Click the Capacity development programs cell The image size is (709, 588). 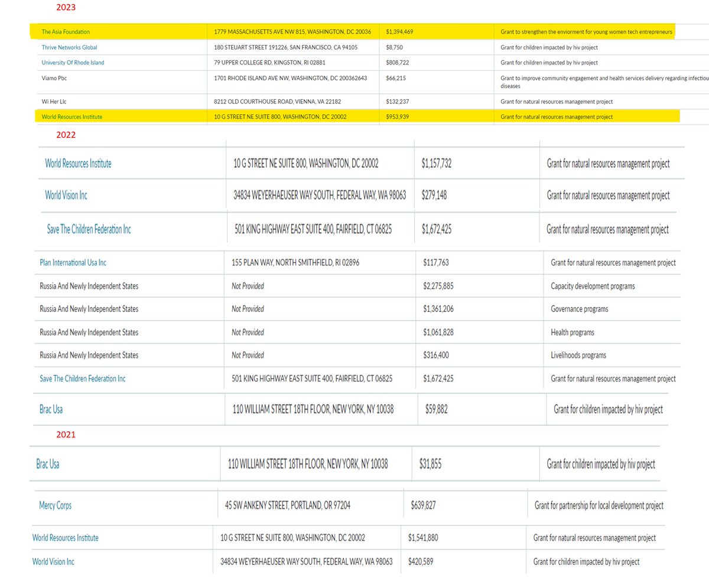pos(593,286)
